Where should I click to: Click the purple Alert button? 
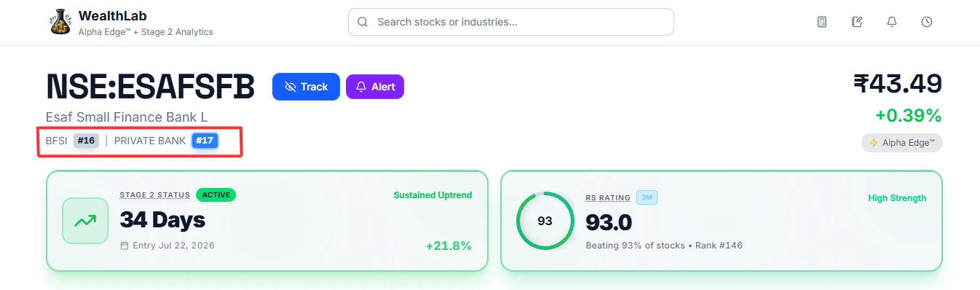(x=374, y=87)
